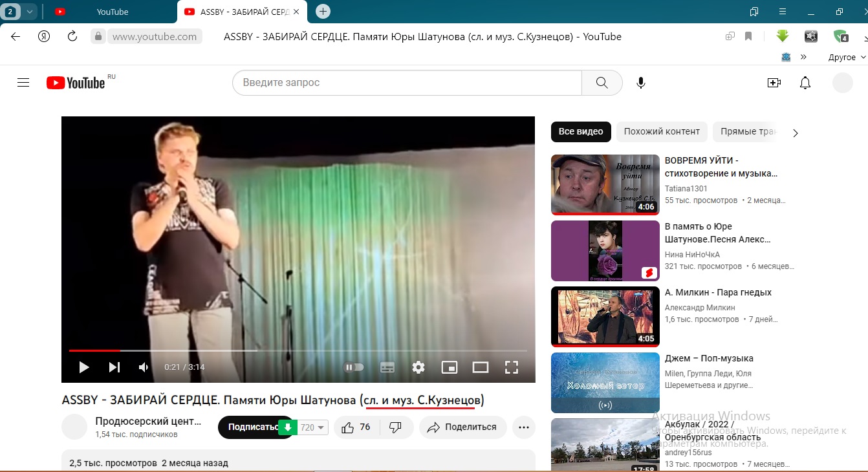This screenshot has height=472, width=868.
Task: Enter fullscreen mode
Action: pos(512,367)
